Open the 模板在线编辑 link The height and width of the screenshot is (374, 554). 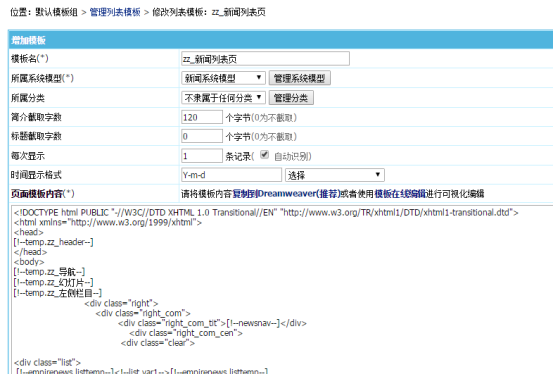tap(400, 194)
